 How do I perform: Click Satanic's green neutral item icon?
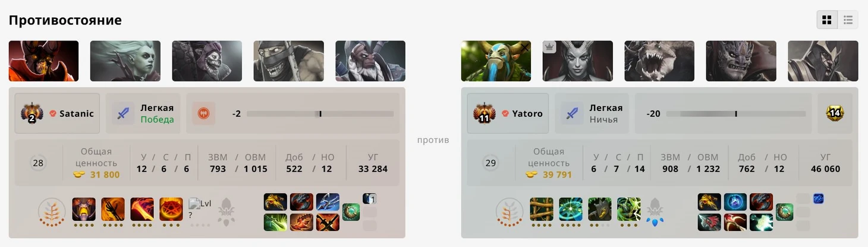pyautogui.click(x=351, y=212)
